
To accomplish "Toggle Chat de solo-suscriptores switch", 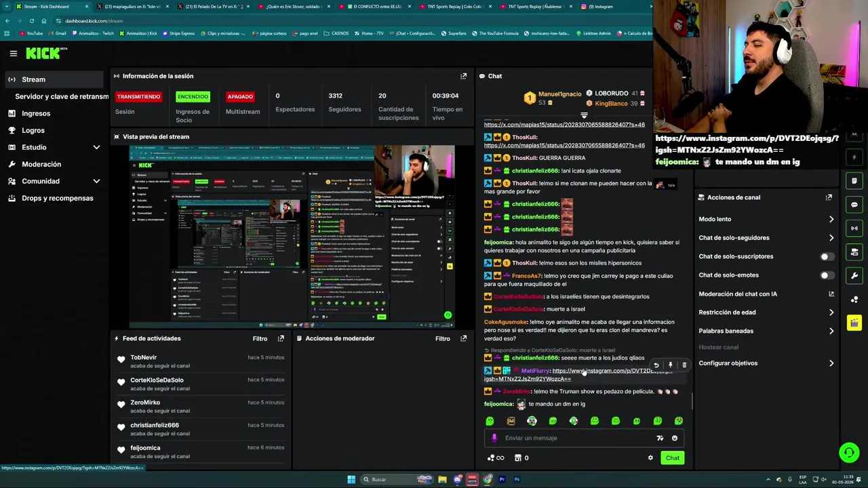I will [827, 257].
